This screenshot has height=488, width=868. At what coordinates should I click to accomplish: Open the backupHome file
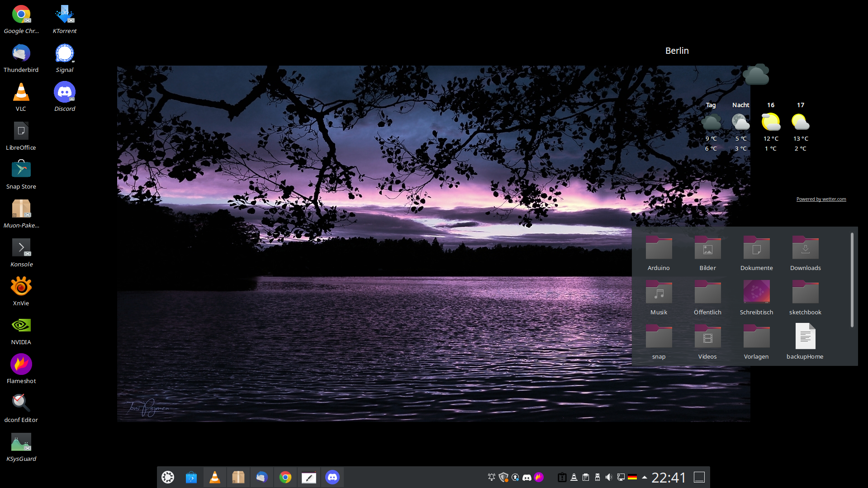[x=805, y=342]
